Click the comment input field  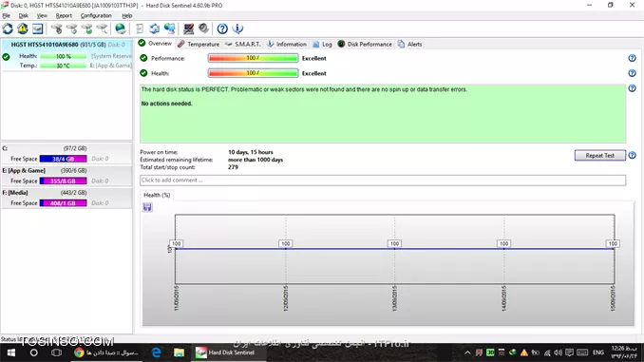pos(383,180)
